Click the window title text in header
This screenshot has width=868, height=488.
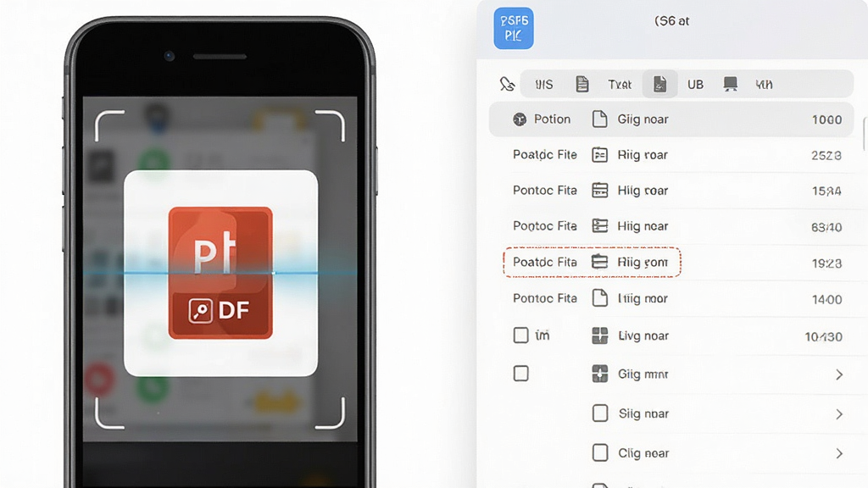click(x=671, y=21)
